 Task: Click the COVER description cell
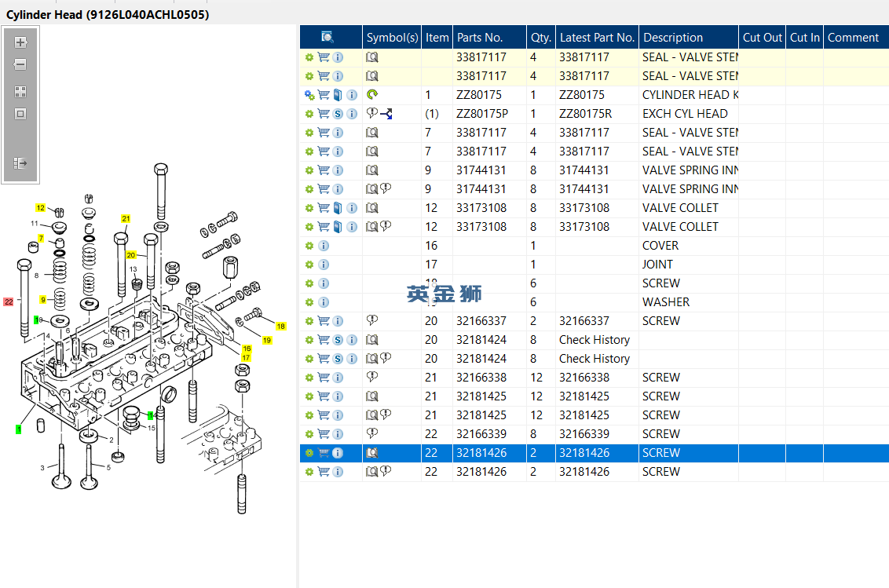click(x=660, y=246)
